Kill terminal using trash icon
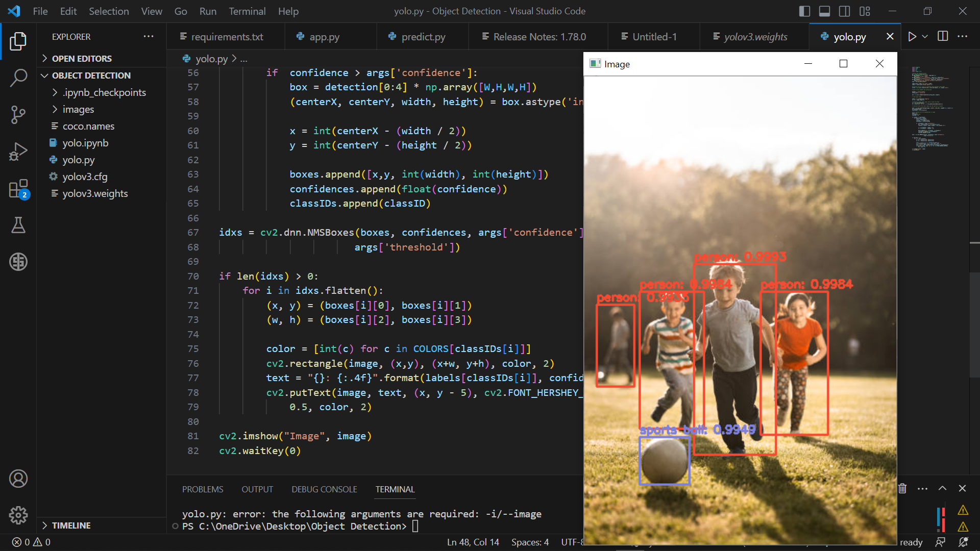Screen dimensions: 980x551 click(x=902, y=488)
